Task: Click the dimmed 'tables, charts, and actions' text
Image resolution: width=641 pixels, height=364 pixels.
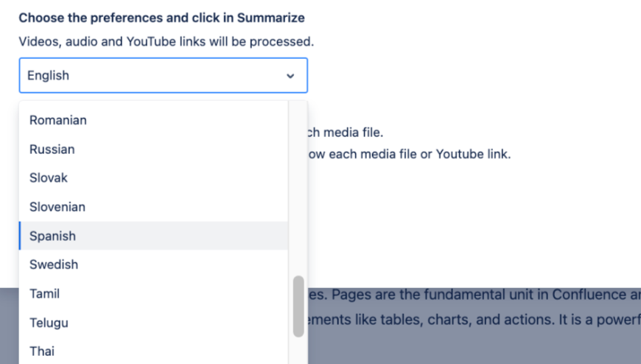Action: click(472, 324)
